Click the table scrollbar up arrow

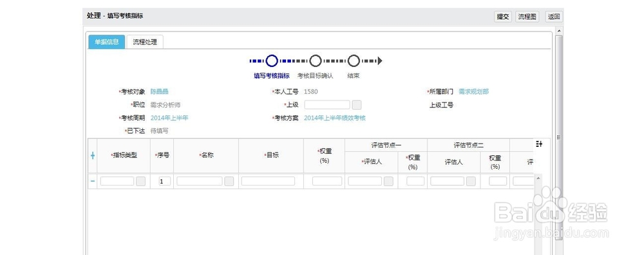click(x=538, y=178)
